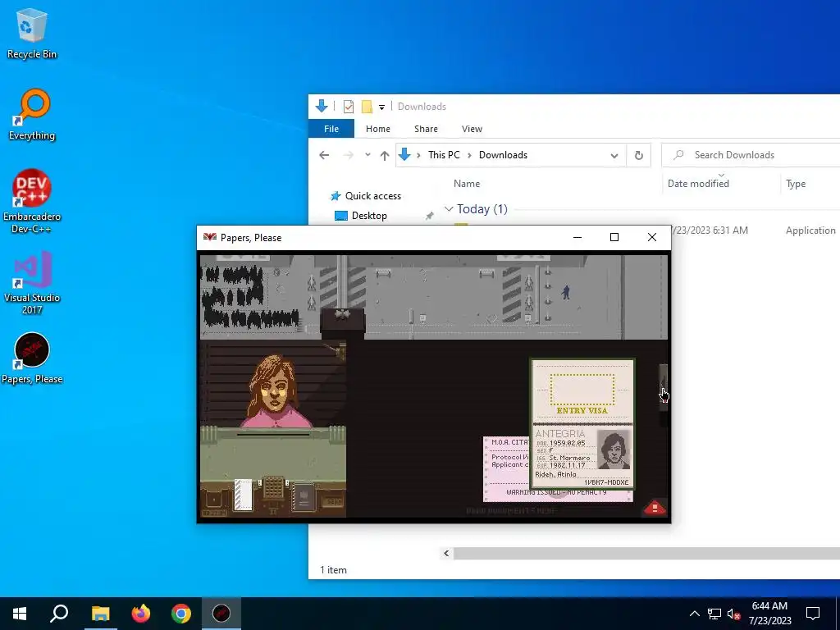Click the horizontal scrollbar track in Explorer
The height and width of the screenshot is (630, 840).
646,554
